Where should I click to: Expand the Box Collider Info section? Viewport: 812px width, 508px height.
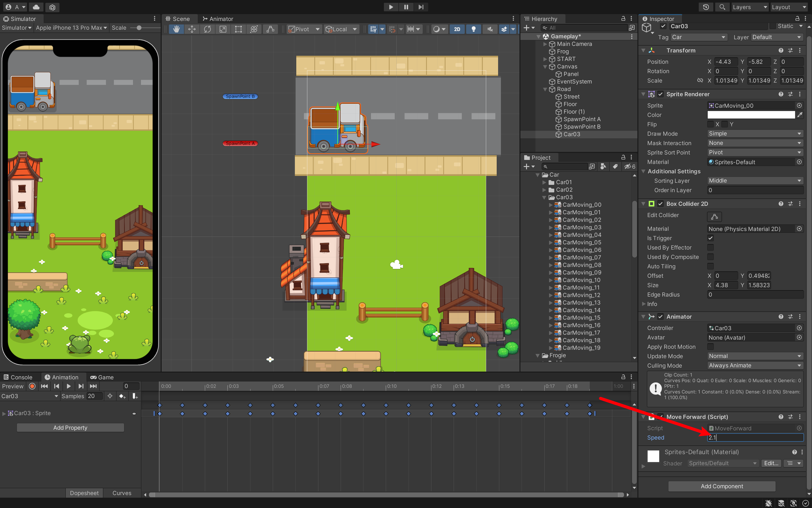pyautogui.click(x=644, y=304)
